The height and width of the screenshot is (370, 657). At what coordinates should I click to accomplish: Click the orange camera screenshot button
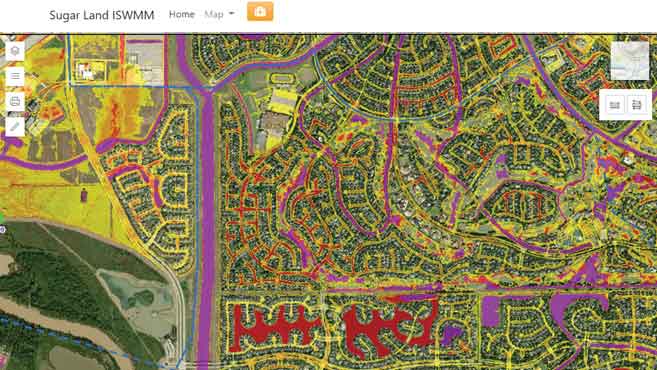(x=260, y=11)
